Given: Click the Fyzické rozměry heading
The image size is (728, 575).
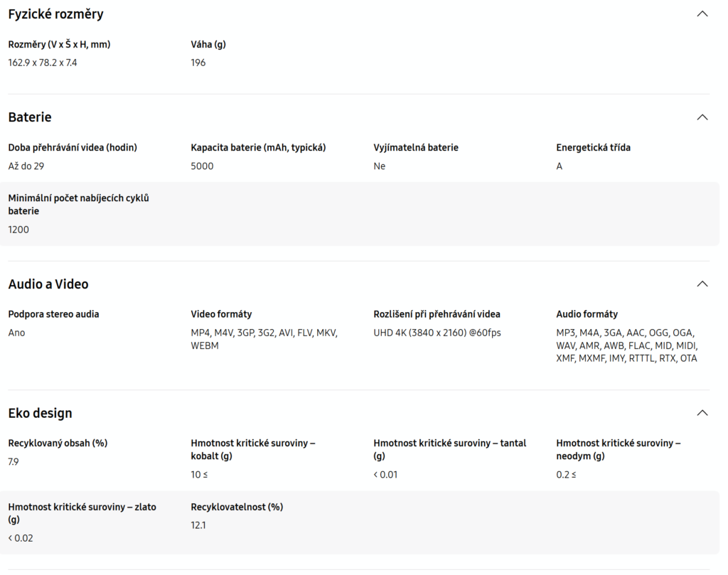Looking at the screenshot, I should (55, 14).
